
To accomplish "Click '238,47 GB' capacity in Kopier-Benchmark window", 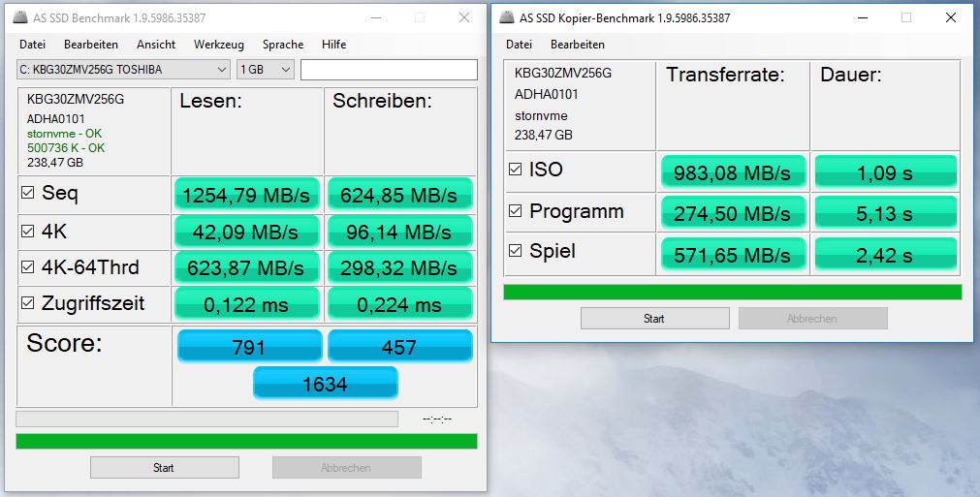I will pos(544,135).
